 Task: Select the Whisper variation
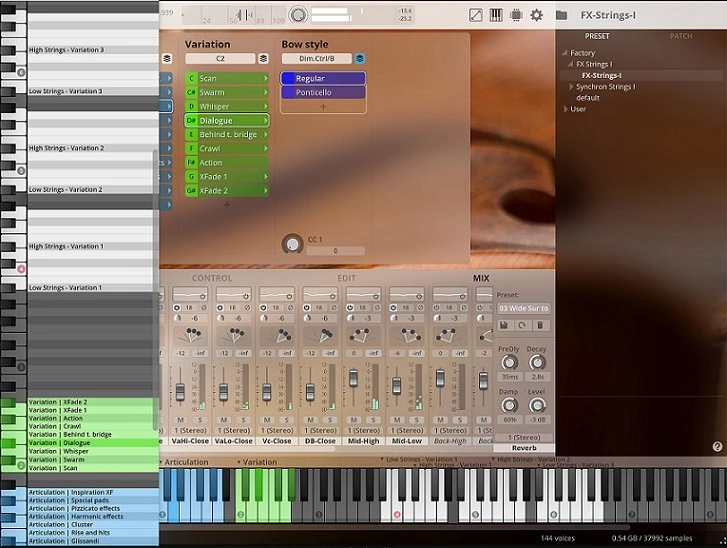227,106
